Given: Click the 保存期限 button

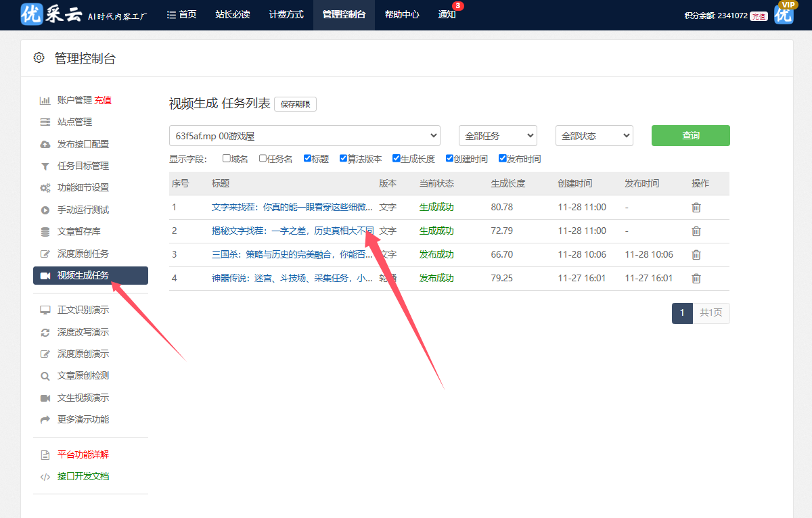Looking at the screenshot, I should (295, 104).
